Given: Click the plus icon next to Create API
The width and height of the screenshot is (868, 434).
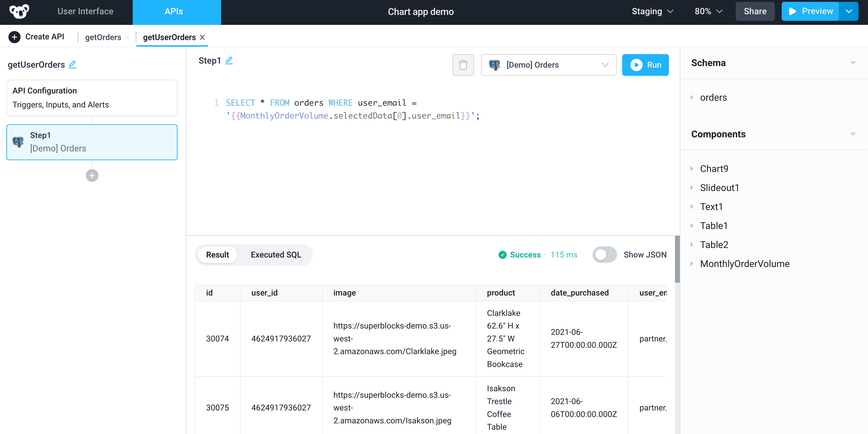Looking at the screenshot, I should coord(14,37).
